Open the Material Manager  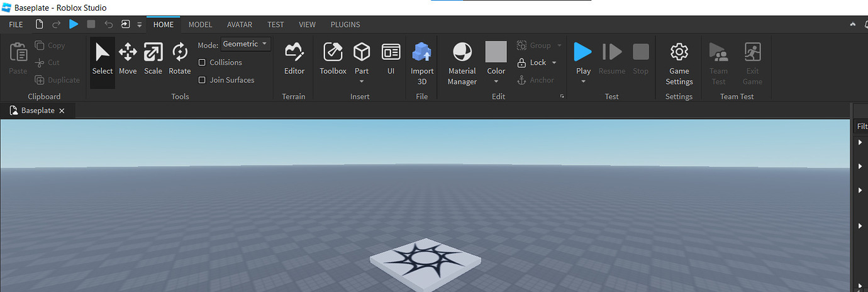tap(462, 63)
